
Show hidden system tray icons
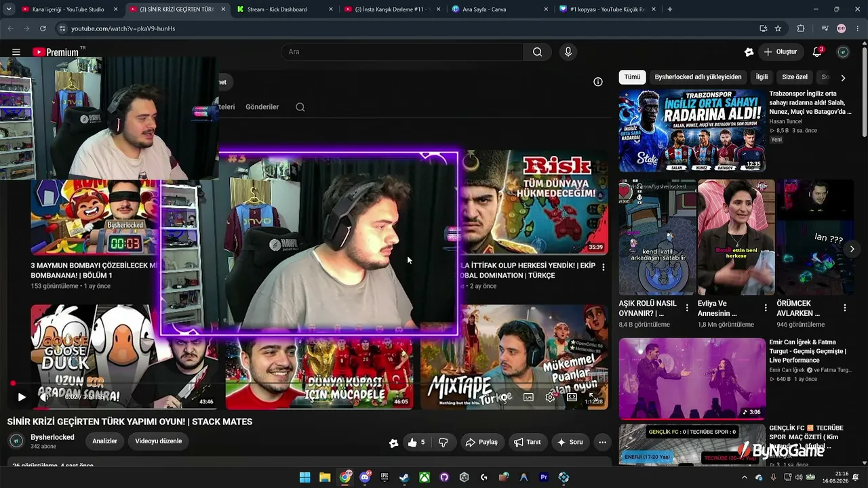pos(745,477)
